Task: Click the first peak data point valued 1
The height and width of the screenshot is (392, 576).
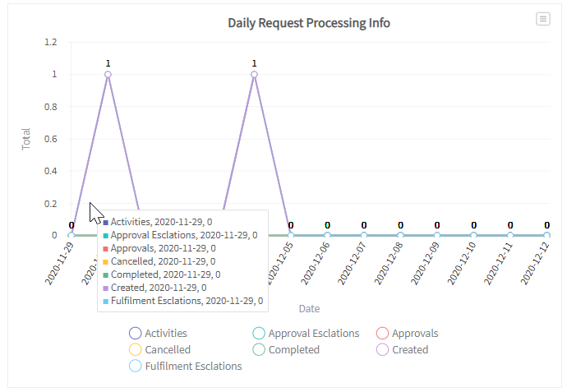Action: click(108, 74)
